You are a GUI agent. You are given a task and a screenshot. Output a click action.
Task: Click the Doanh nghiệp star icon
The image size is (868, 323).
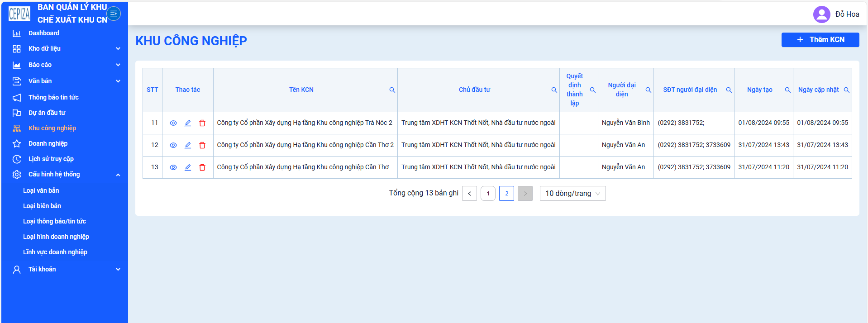tap(17, 143)
